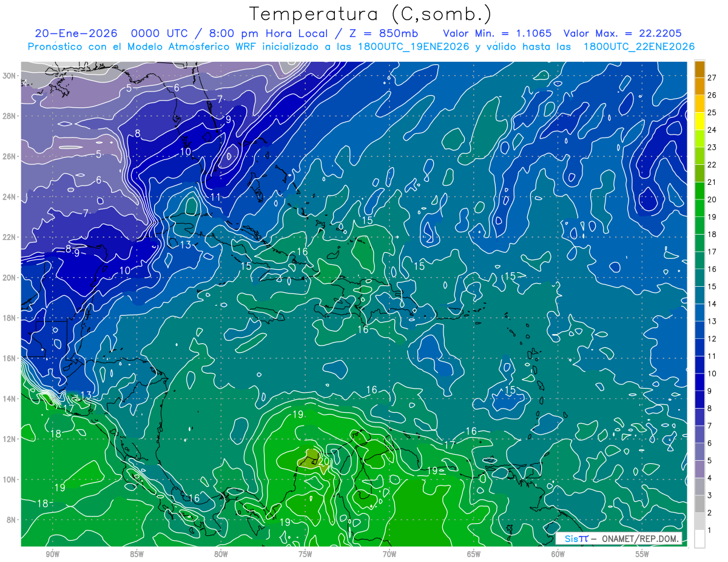The width and height of the screenshot is (728, 562).
Task: Click the 18N latitude axis label
Action: [9, 318]
